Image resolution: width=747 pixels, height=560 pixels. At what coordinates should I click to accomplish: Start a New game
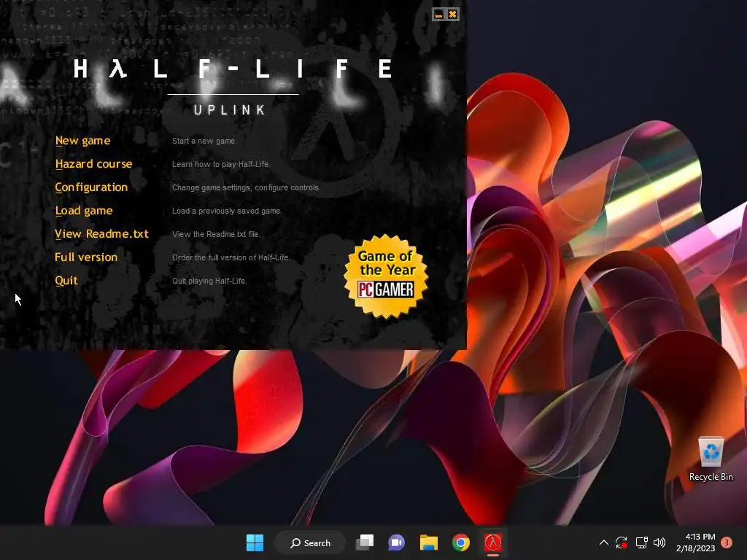[83, 141]
